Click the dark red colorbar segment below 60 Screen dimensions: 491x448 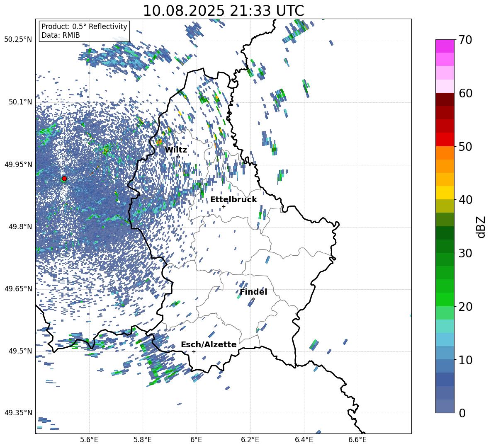coord(445,99)
